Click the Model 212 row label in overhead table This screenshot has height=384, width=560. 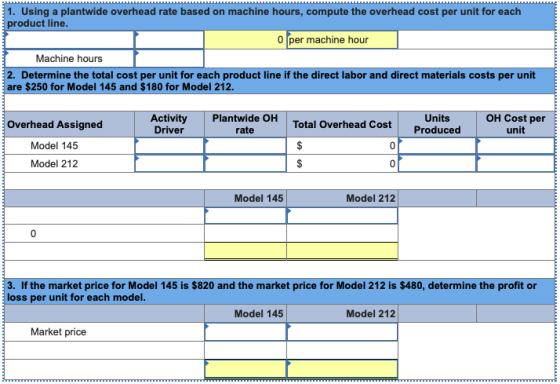(x=69, y=164)
